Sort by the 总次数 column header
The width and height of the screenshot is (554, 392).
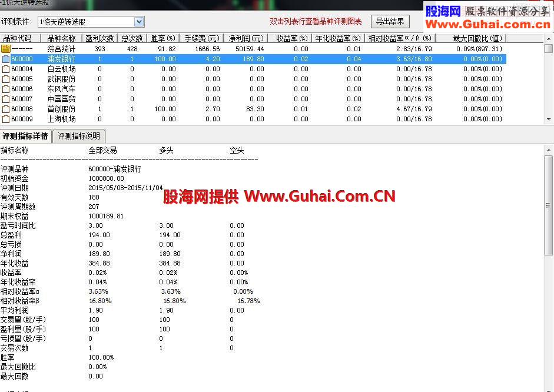(132, 38)
